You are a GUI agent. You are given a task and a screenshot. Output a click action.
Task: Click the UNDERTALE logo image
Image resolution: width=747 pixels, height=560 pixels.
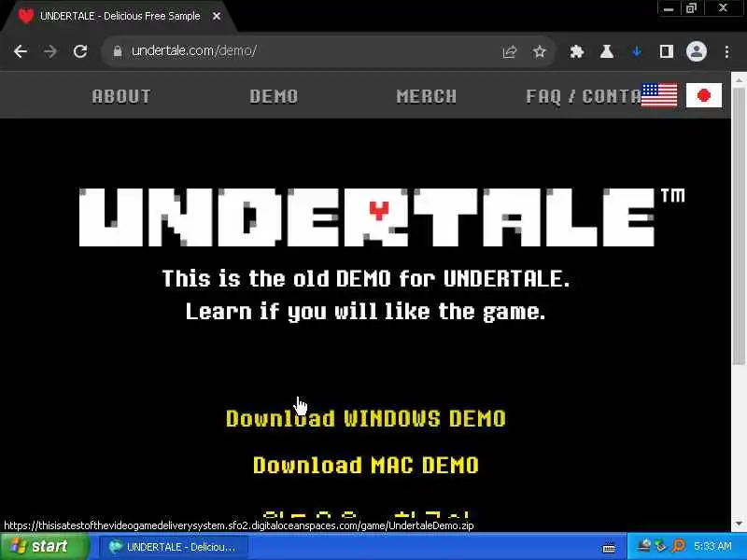click(381, 217)
